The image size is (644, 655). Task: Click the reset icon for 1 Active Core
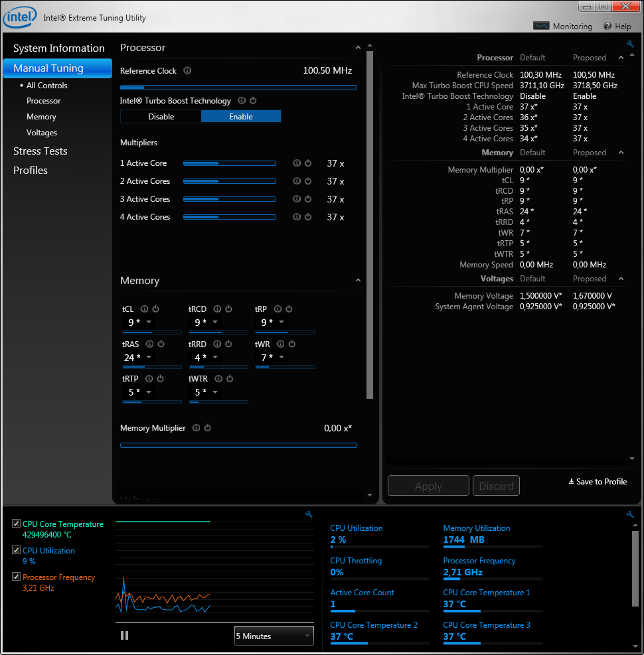tap(308, 163)
